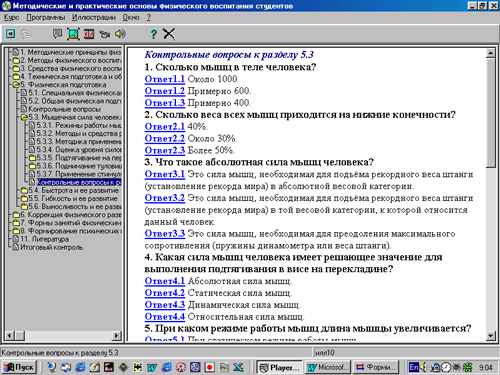Click the En language indicator in tray
The height and width of the screenshot is (375, 500).
tap(414, 367)
